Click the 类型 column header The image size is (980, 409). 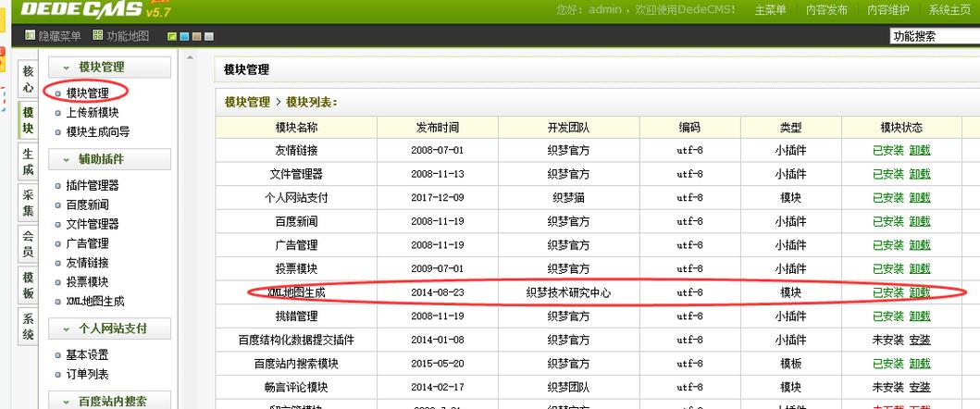[790, 128]
